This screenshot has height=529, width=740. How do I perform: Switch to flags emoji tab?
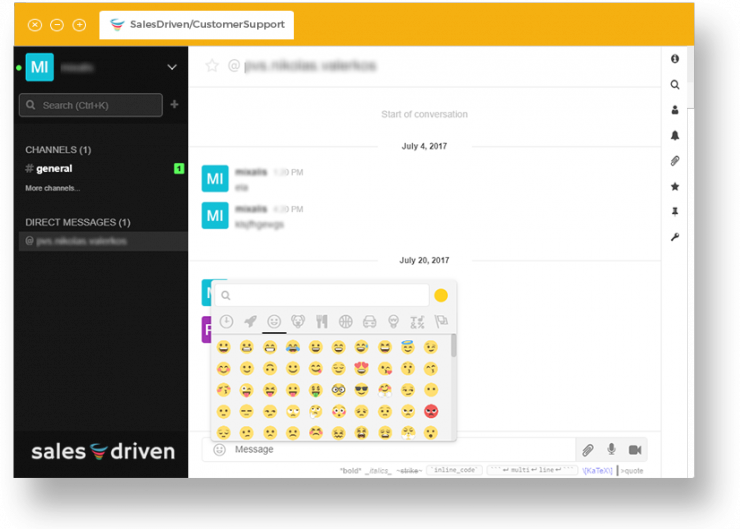coord(441,322)
